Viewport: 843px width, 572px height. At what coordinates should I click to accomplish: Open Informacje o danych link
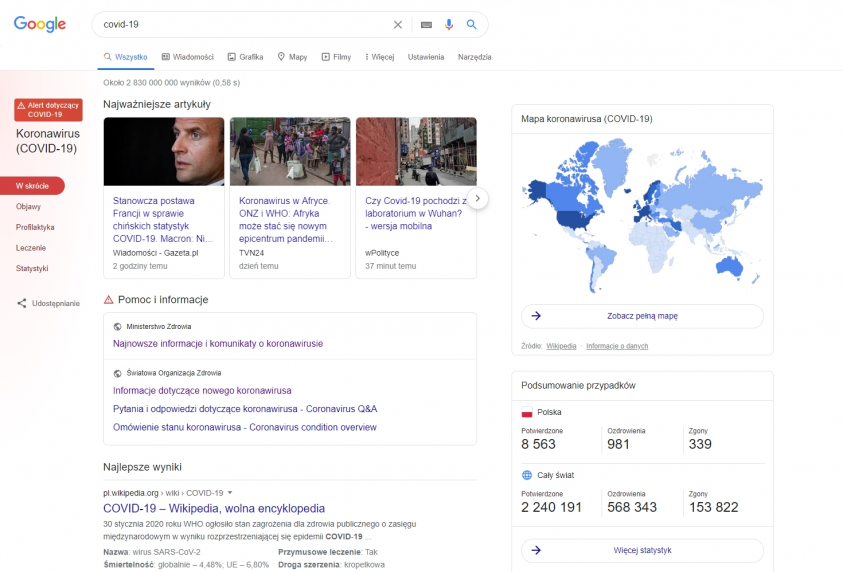click(x=617, y=346)
